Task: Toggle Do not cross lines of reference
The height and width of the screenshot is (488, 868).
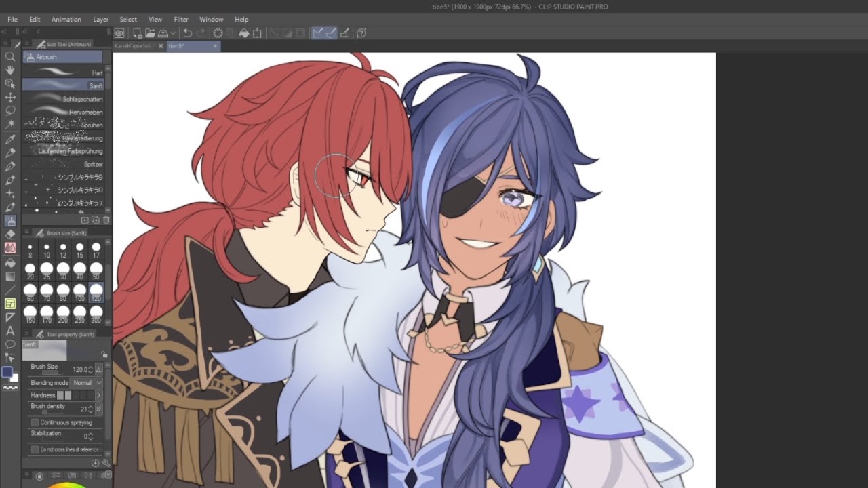Action: click(x=35, y=449)
